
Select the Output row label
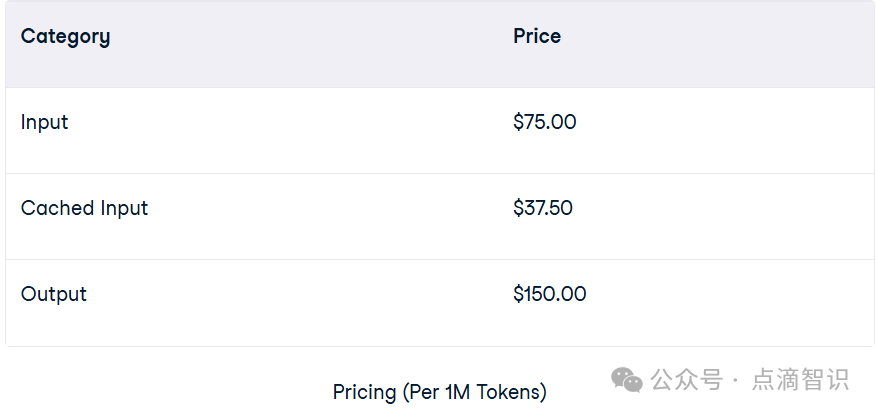pos(54,294)
